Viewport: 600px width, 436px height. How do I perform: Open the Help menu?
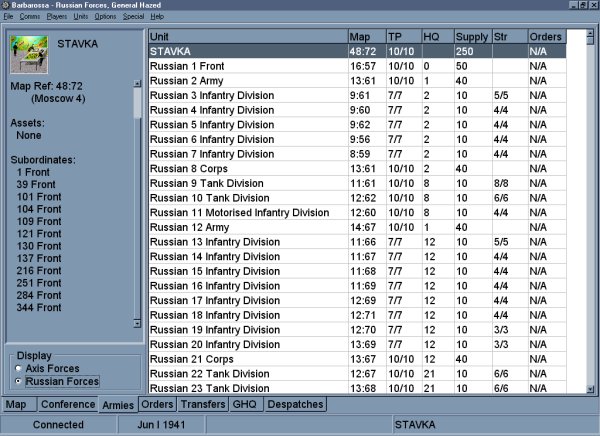157,16
